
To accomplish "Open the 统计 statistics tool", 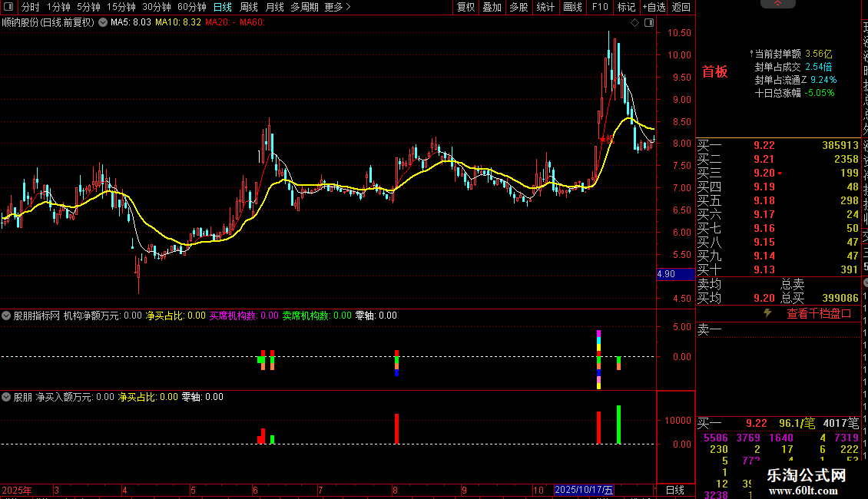I will [x=545, y=7].
